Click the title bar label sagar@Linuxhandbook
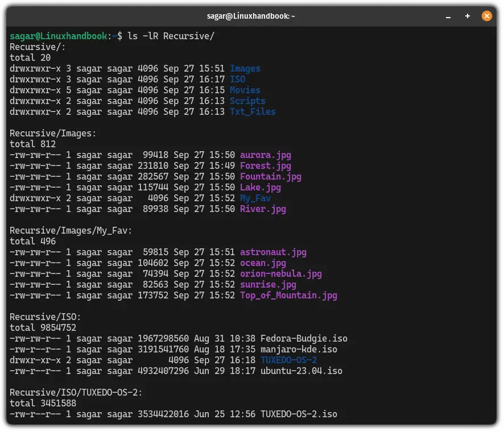This screenshot has width=504, height=432. tap(252, 16)
